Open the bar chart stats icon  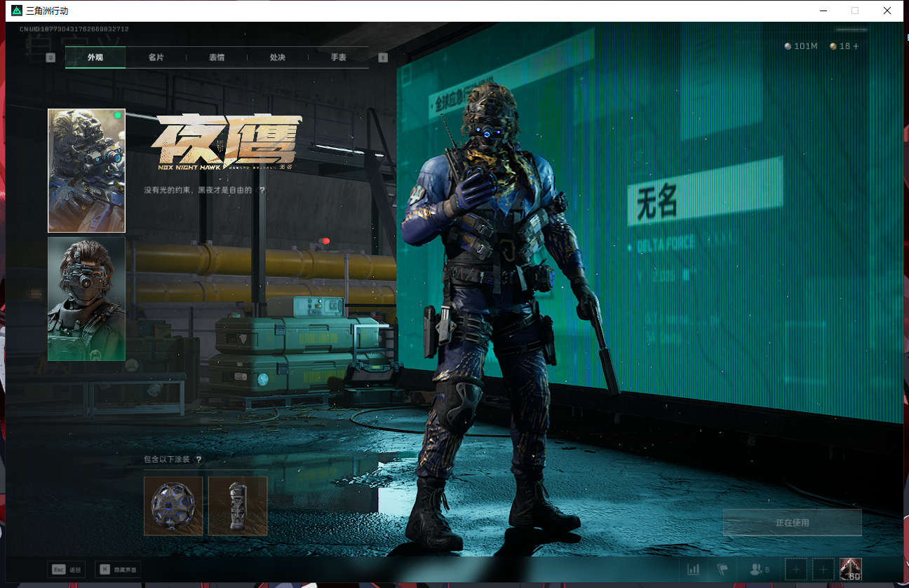(694, 570)
